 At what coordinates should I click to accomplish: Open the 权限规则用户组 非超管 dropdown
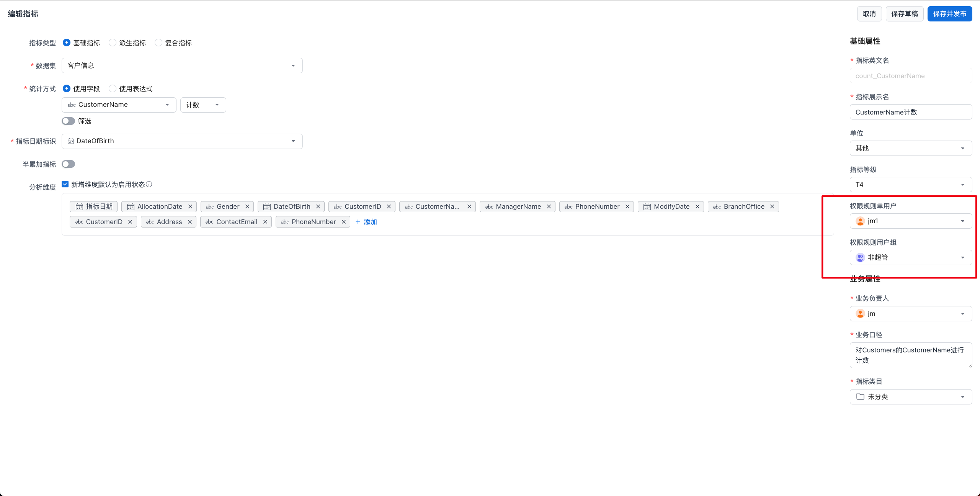(910, 257)
